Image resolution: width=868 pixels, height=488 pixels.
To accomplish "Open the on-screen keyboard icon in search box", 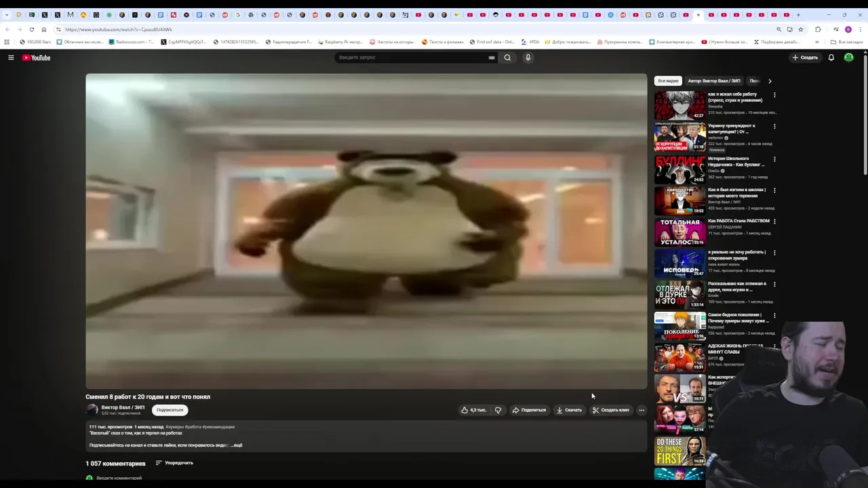I will (492, 58).
